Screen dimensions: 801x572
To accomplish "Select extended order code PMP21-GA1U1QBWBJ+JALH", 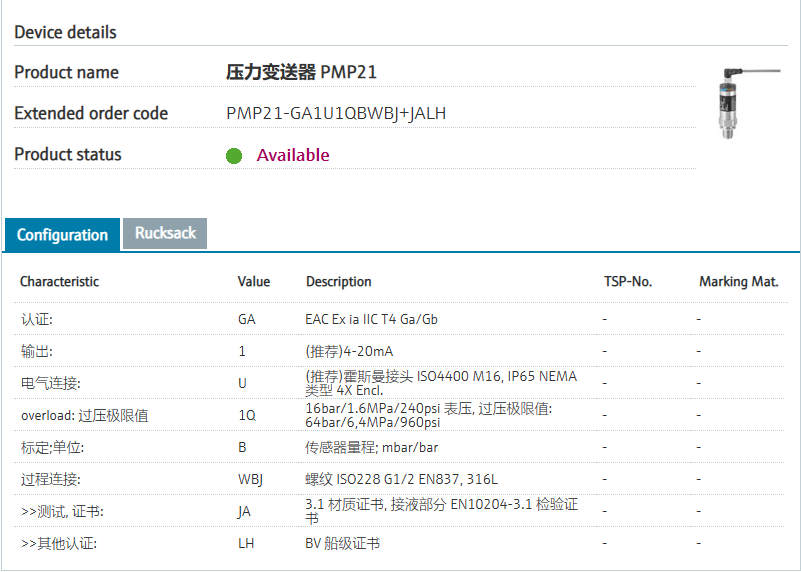I will [x=336, y=113].
